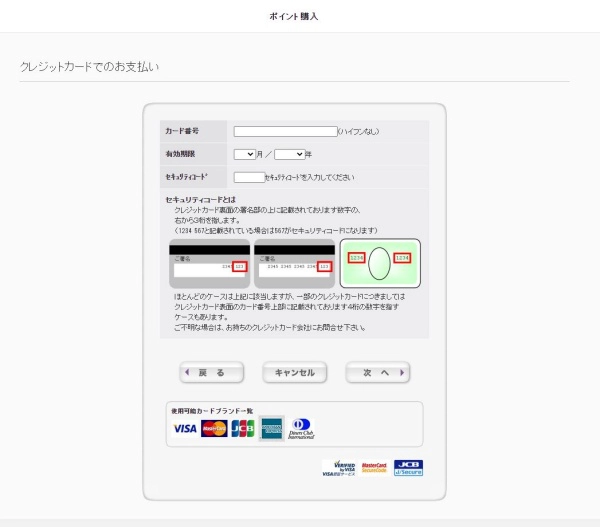600x527 pixels.
Task: Click the MasterCard SecureCode badge
Action: click(374, 467)
